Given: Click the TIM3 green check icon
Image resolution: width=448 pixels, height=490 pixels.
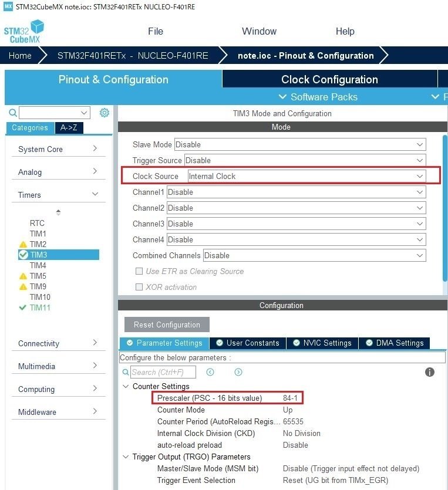Looking at the screenshot, I should point(23,255).
